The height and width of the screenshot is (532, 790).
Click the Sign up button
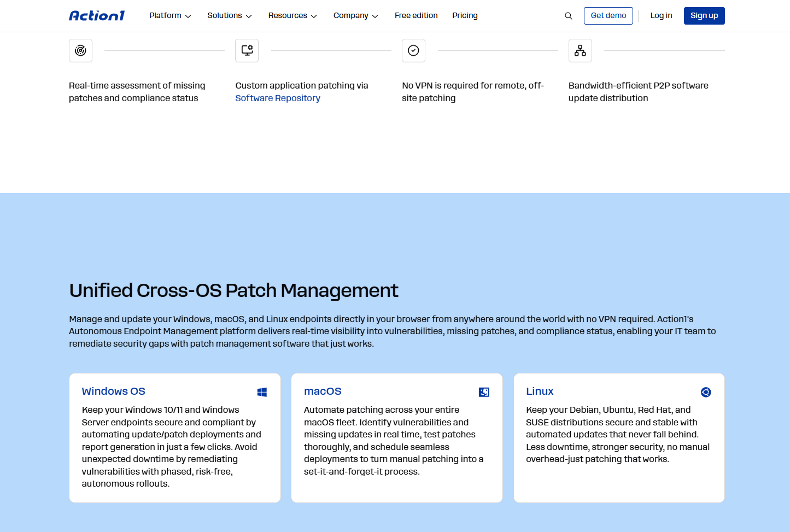pos(704,16)
